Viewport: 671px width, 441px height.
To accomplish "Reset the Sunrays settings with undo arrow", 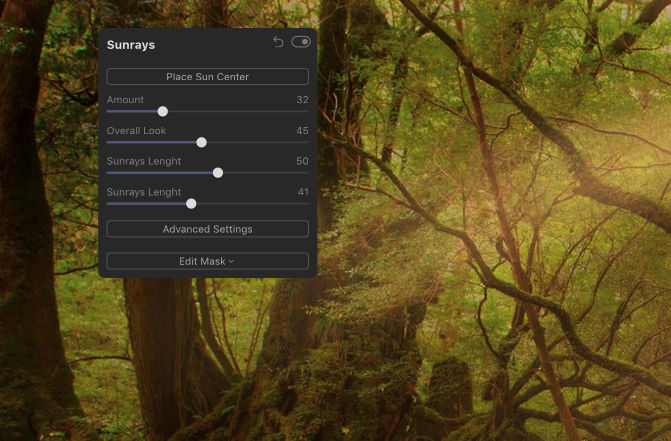I will coord(278,42).
